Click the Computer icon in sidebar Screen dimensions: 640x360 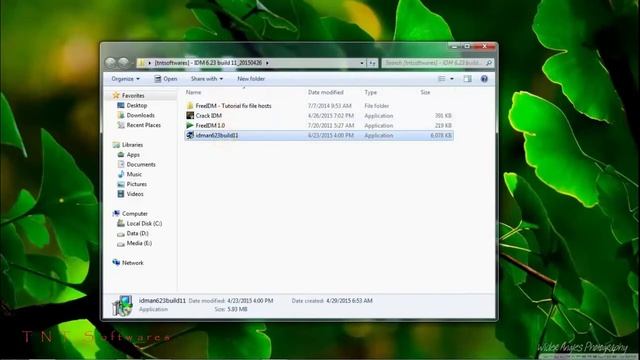pyautogui.click(x=116, y=213)
